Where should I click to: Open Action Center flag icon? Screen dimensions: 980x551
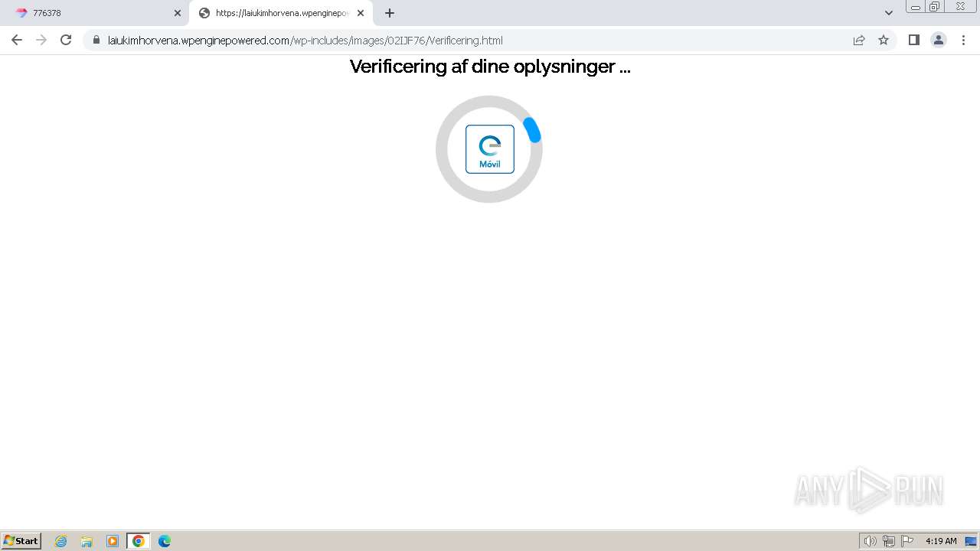click(x=907, y=541)
